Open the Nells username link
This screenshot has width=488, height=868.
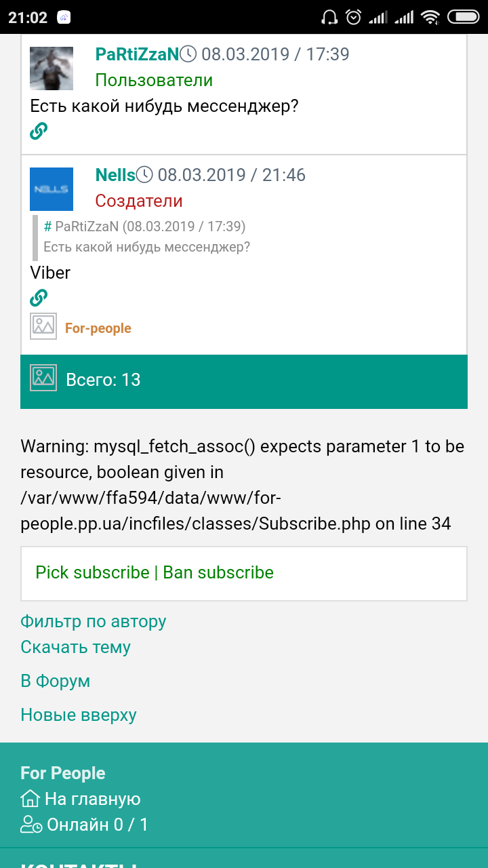tap(115, 175)
